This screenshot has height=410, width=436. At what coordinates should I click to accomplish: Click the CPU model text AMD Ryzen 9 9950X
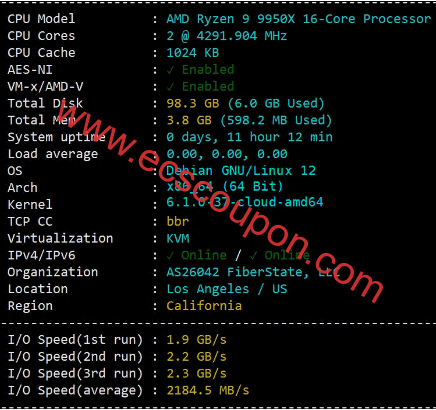click(x=231, y=19)
